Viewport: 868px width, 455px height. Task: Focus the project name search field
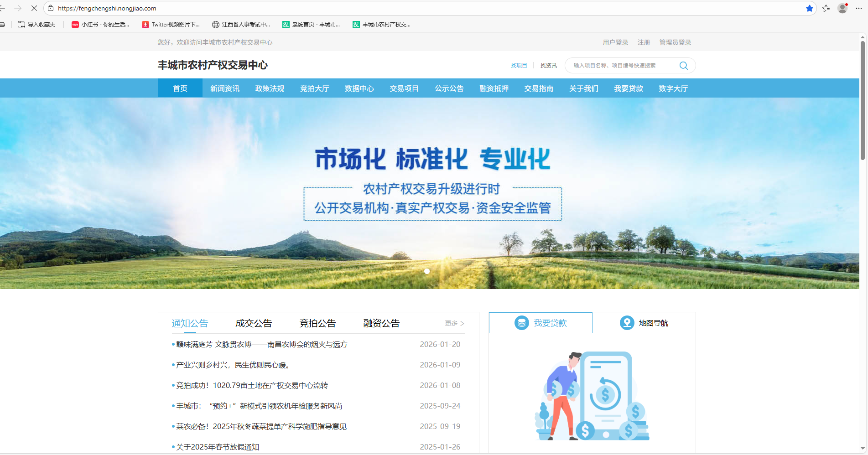click(623, 66)
